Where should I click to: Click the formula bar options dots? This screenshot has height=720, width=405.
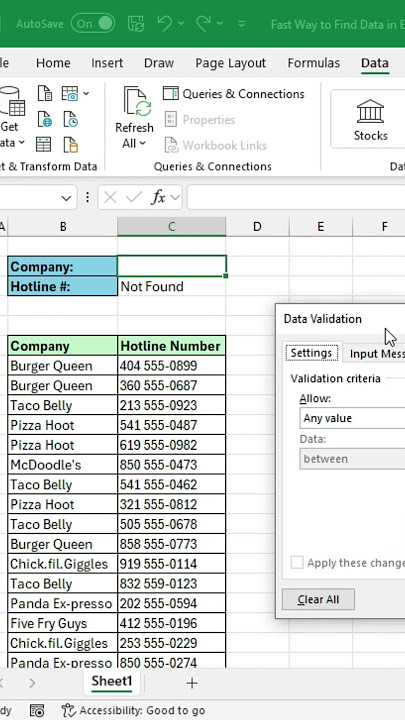pos(87,198)
